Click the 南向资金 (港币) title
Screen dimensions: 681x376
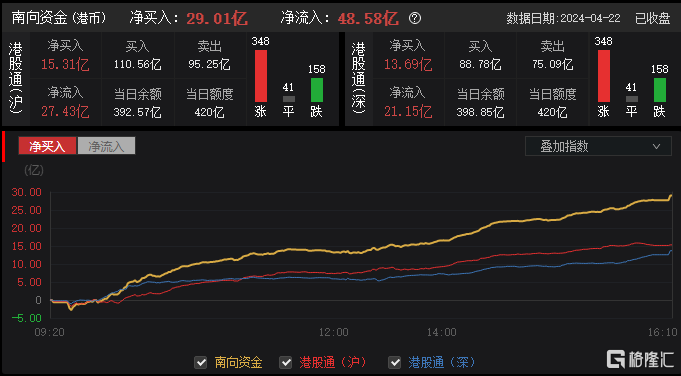tap(59, 18)
